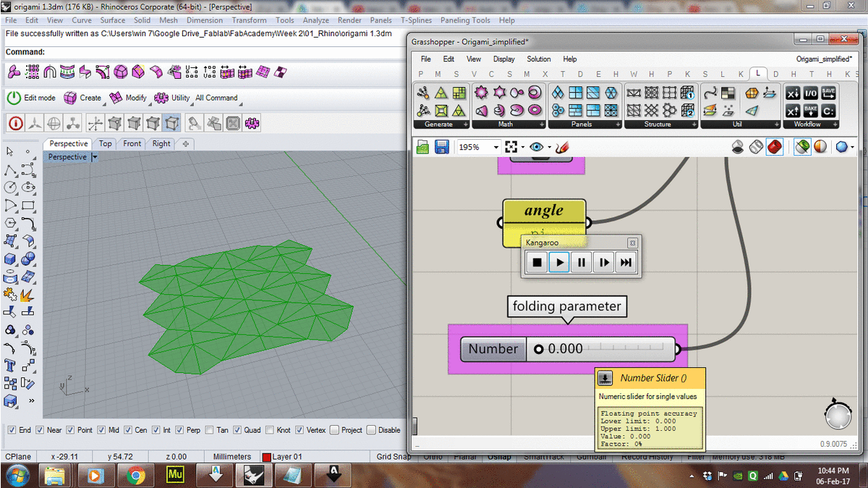The height and width of the screenshot is (488, 868).
Task: Click Grasshopper open file icon
Action: coord(423,147)
